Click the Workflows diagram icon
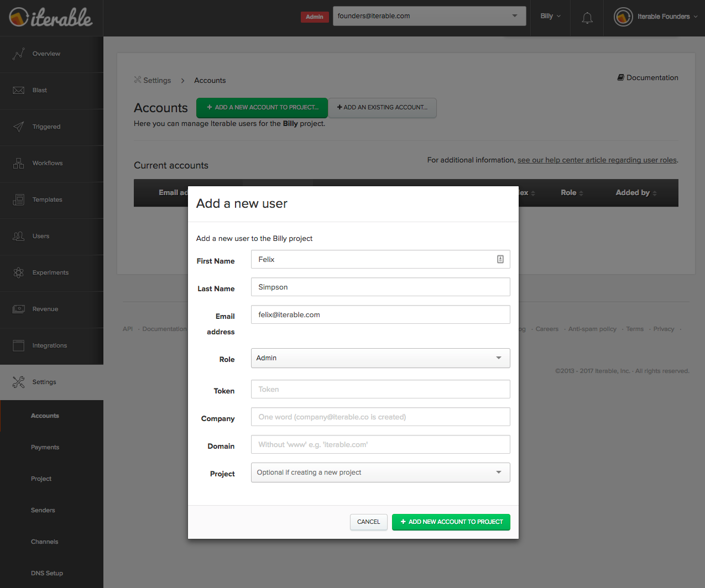705x588 pixels. (x=19, y=163)
